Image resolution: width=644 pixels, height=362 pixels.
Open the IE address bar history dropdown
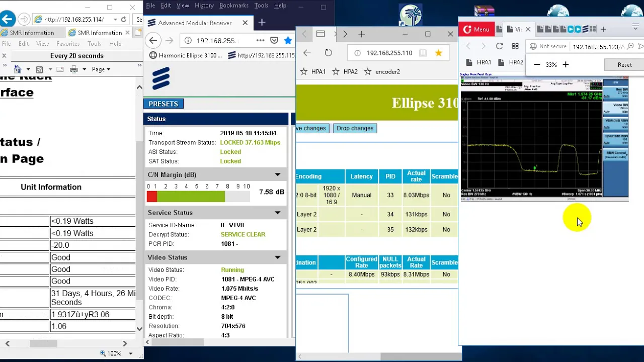[x=115, y=19]
